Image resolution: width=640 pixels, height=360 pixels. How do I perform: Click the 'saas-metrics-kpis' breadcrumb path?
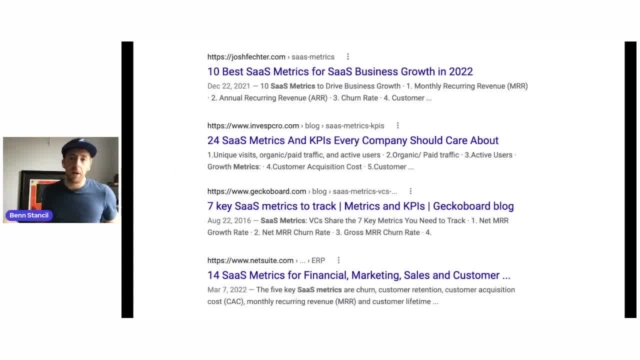pos(355,126)
